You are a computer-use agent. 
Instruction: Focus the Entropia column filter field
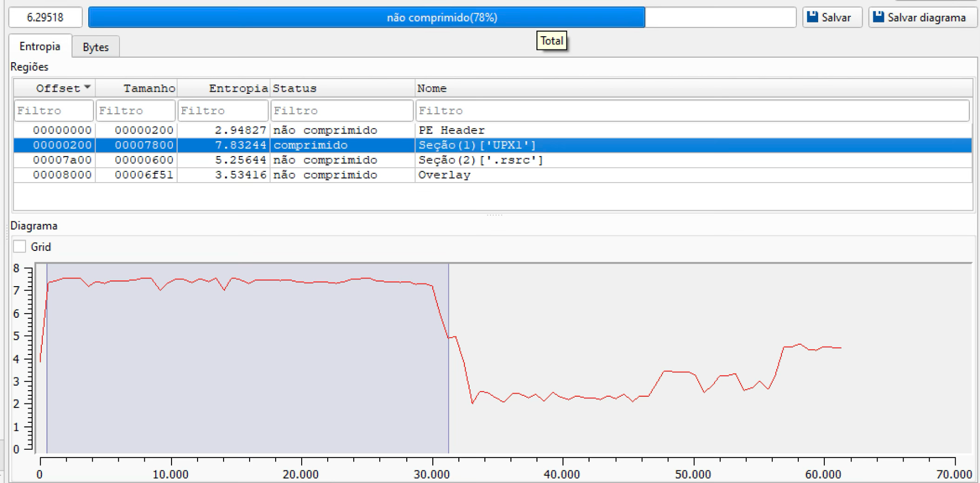click(223, 111)
